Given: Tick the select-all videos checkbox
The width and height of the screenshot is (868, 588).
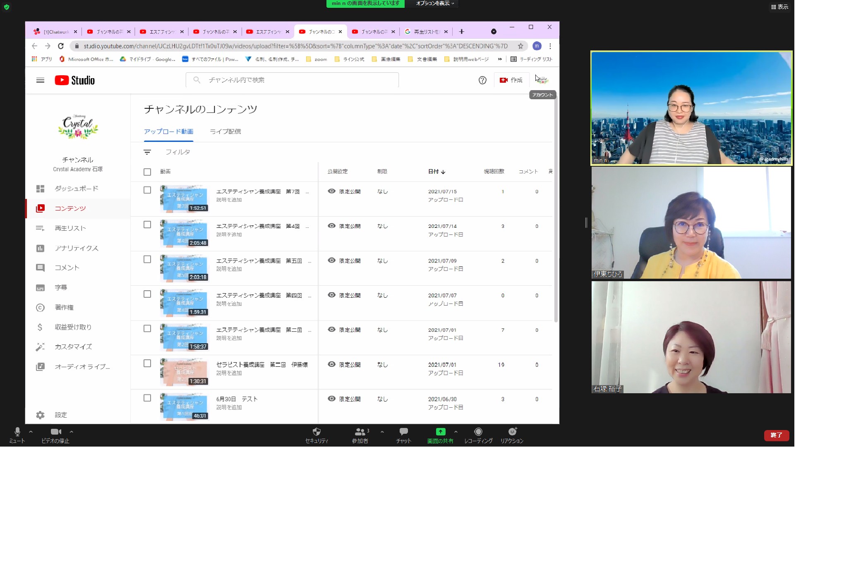Looking at the screenshot, I should point(147,172).
